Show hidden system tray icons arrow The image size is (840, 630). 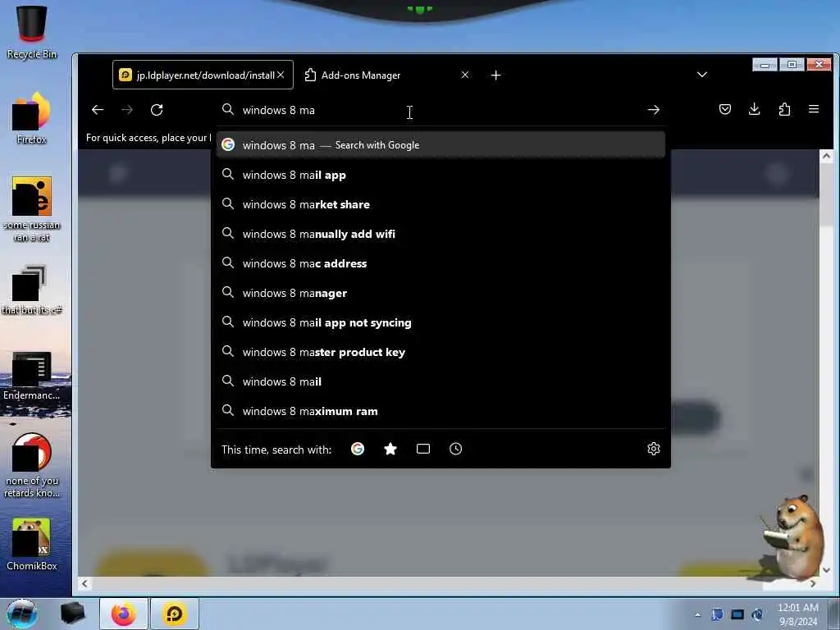click(697, 614)
